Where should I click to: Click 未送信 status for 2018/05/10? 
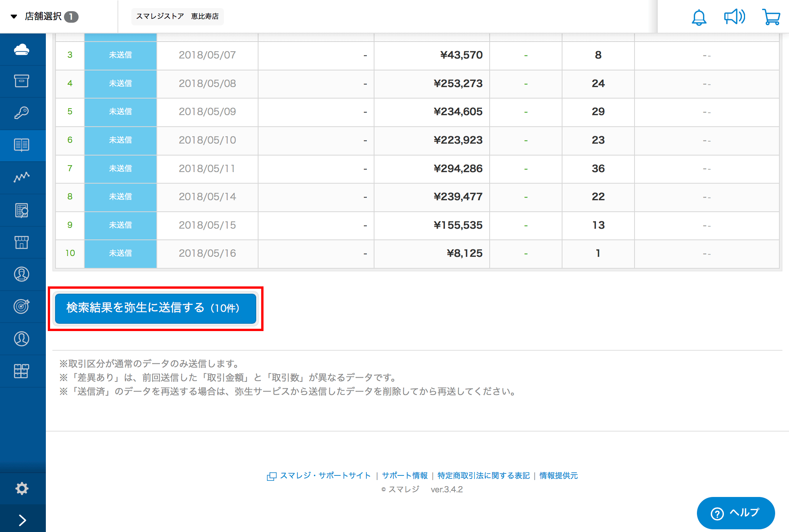[x=121, y=141]
